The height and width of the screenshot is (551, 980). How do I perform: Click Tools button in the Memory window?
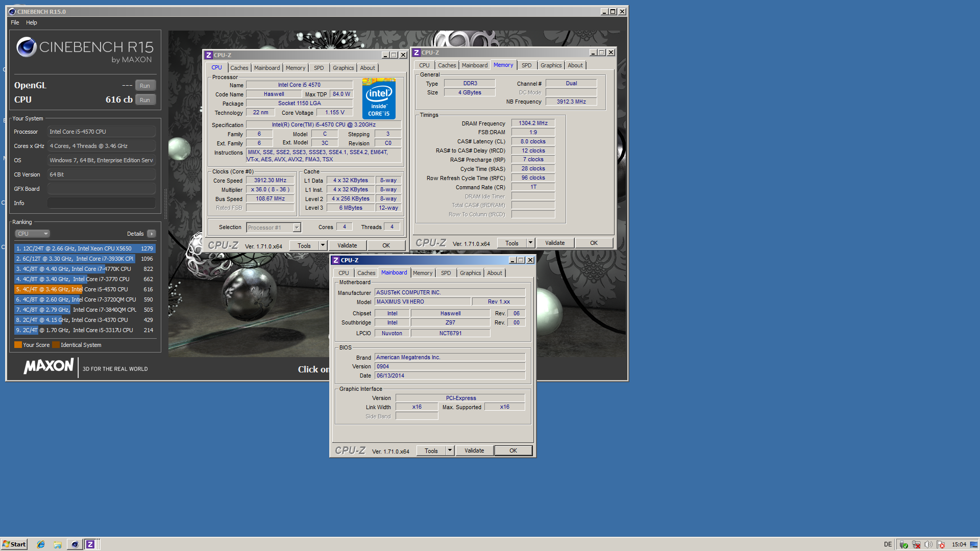click(x=512, y=243)
